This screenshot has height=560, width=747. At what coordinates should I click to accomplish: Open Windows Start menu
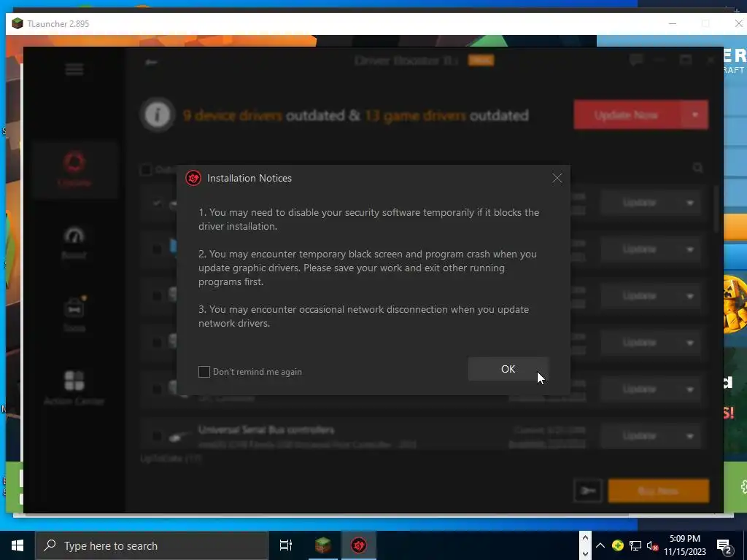[x=18, y=545]
